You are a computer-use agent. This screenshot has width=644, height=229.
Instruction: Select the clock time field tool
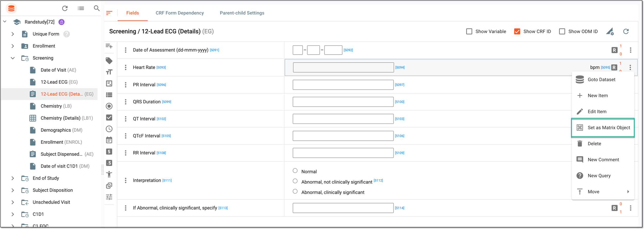point(109,129)
